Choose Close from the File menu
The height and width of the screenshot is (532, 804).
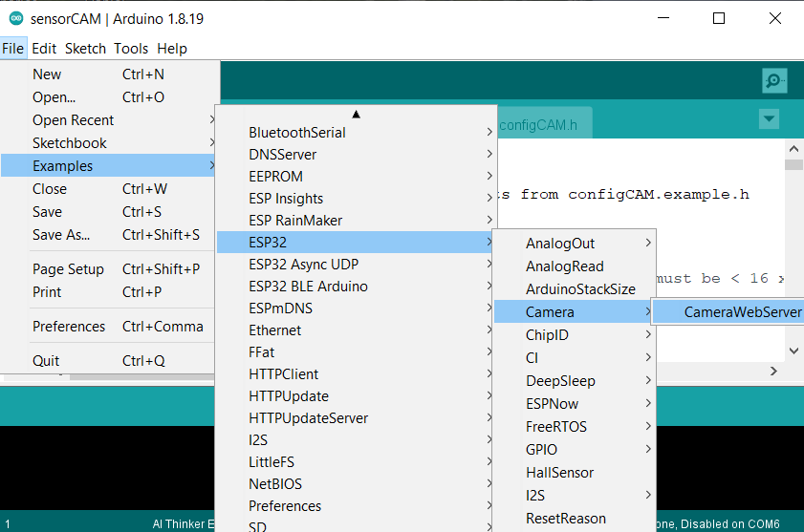(x=108, y=189)
